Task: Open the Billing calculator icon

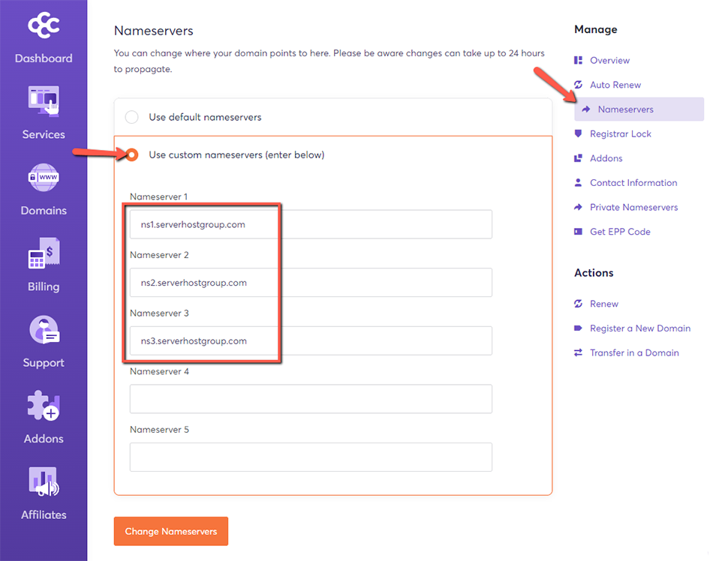Action: tap(44, 253)
